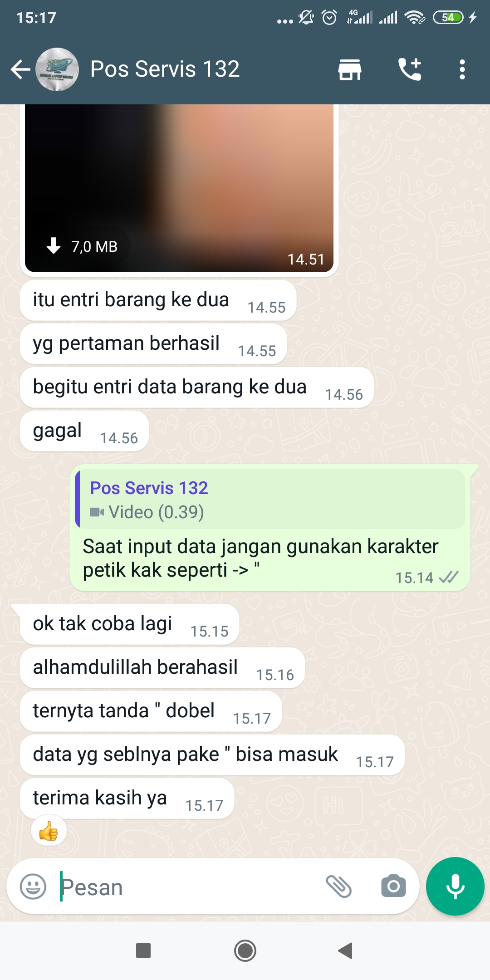The width and height of the screenshot is (490, 980).
Task: Open the three-dot overflow menu
Action: tap(462, 69)
